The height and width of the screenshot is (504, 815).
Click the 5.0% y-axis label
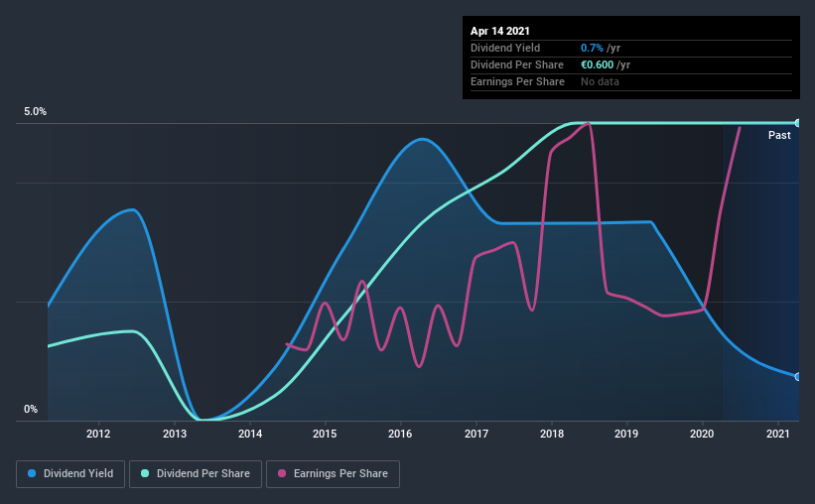(x=35, y=112)
